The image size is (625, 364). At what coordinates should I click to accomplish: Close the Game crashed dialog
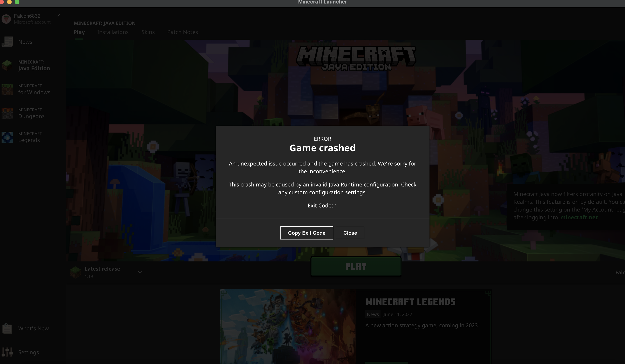pos(350,233)
